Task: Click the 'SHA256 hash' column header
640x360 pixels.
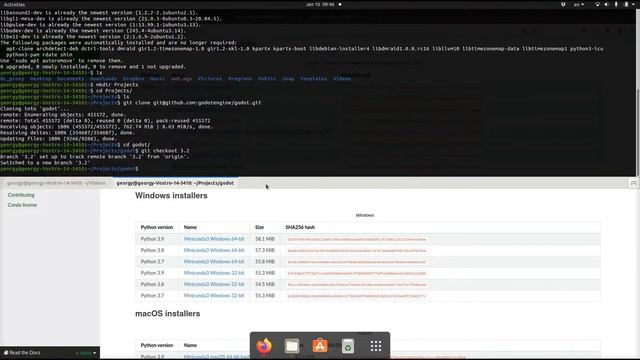Action: click(x=300, y=227)
